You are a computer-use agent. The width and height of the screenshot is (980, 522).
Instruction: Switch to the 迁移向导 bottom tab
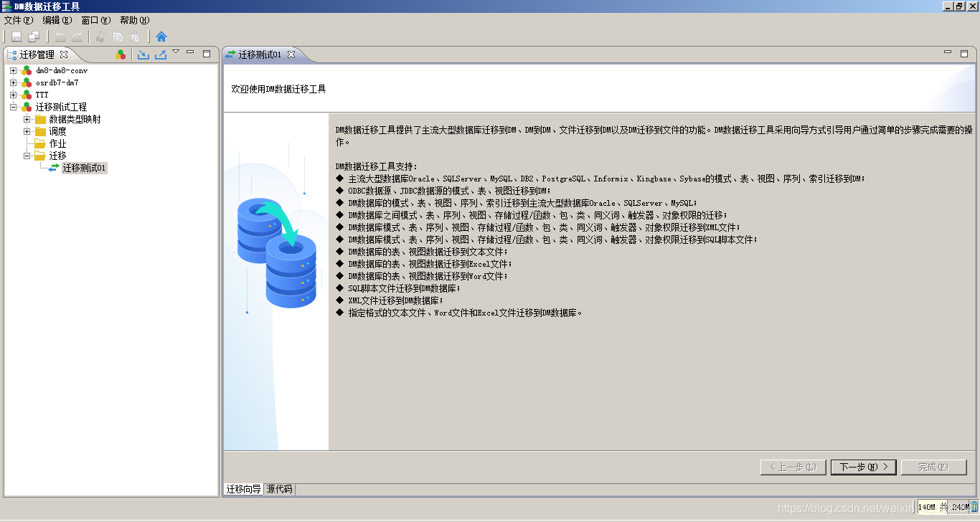244,489
